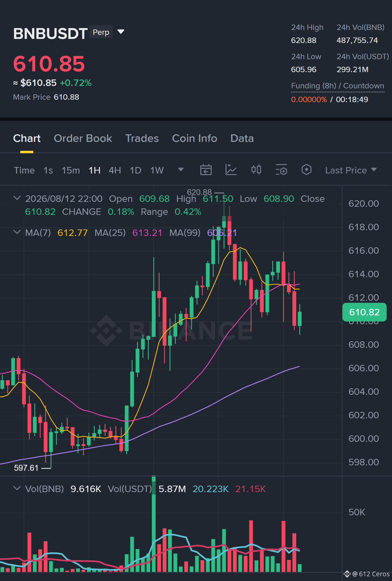
Task: Select the 4H chart interval
Action: click(x=115, y=170)
